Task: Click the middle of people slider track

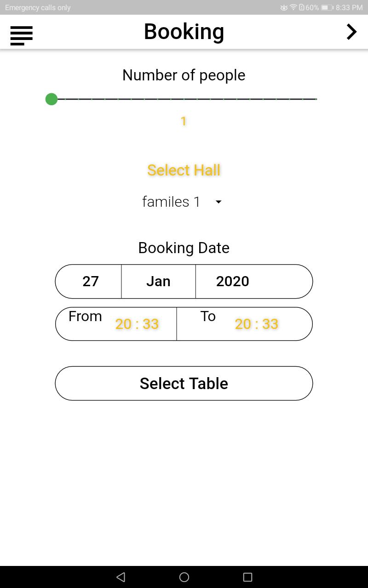Action: [x=184, y=99]
